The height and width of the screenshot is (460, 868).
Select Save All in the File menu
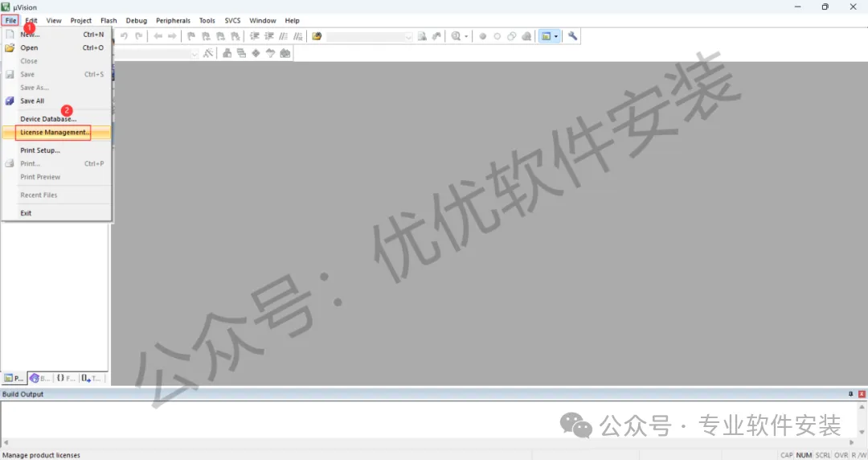click(x=56, y=101)
